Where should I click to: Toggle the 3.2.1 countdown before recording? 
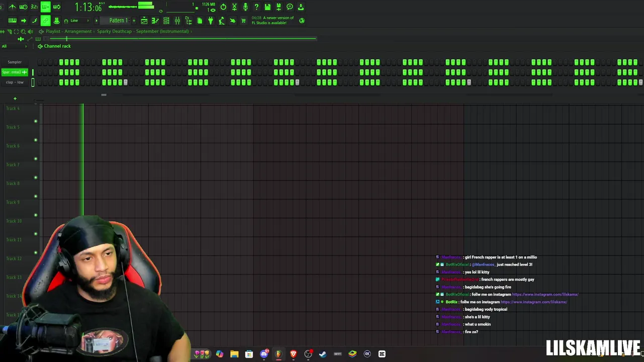click(34, 7)
